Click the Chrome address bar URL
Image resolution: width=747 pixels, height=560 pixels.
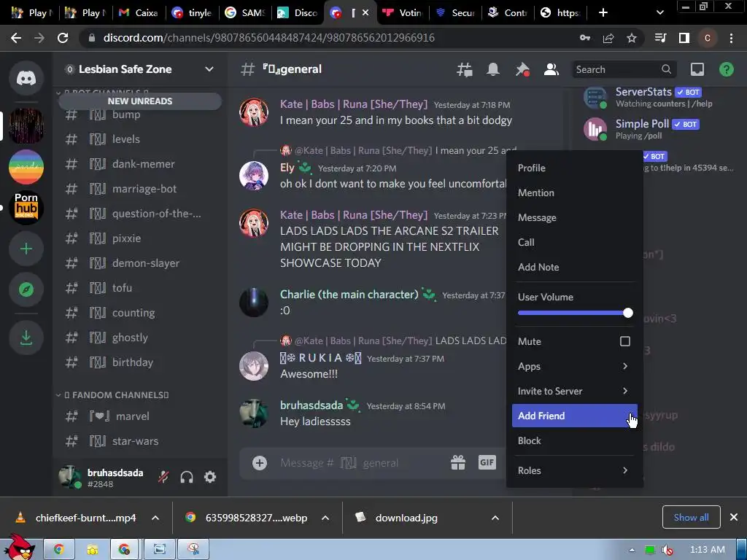[268, 38]
